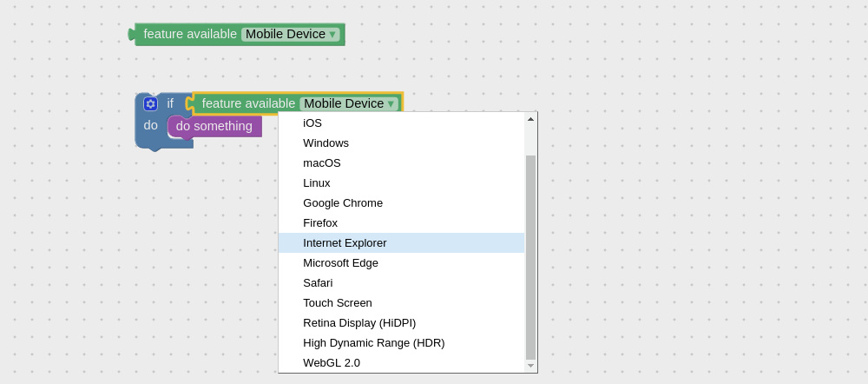Select Microsoft Edge option
The height and width of the screenshot is (384, 868).
pyautogui.click(x=401, y=262)
